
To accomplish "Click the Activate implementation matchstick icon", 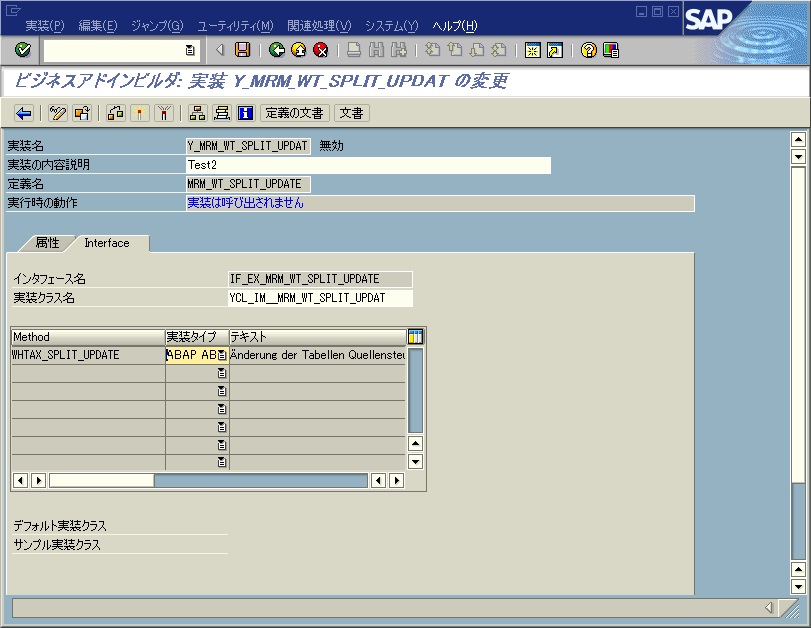I will point(138,113).
